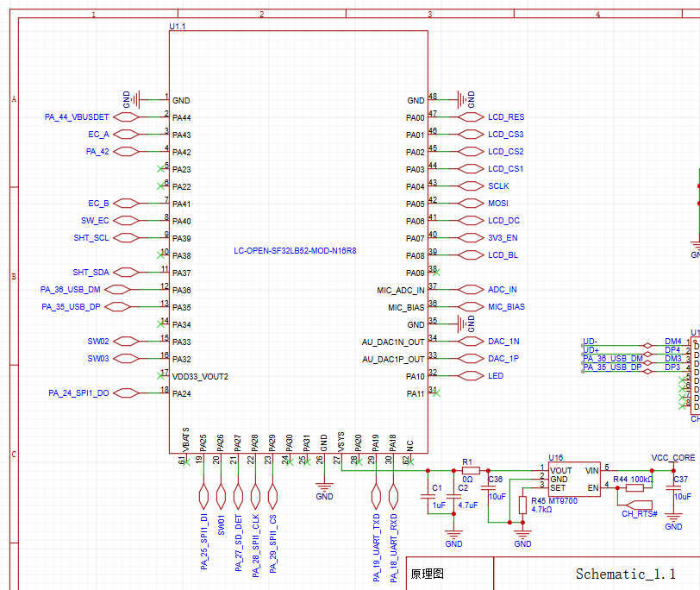
Task: Select the C36 capacitor designator
Action: (495, 479)
